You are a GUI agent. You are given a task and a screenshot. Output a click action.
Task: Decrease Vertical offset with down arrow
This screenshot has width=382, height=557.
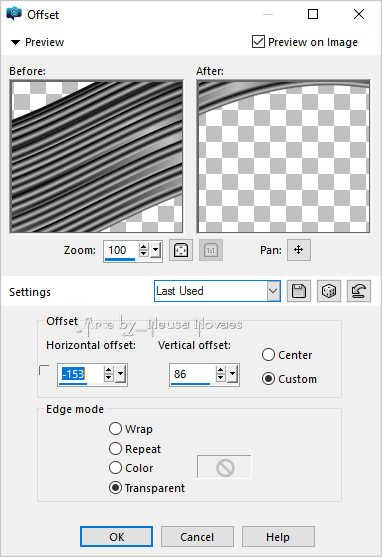click(221, 378)
